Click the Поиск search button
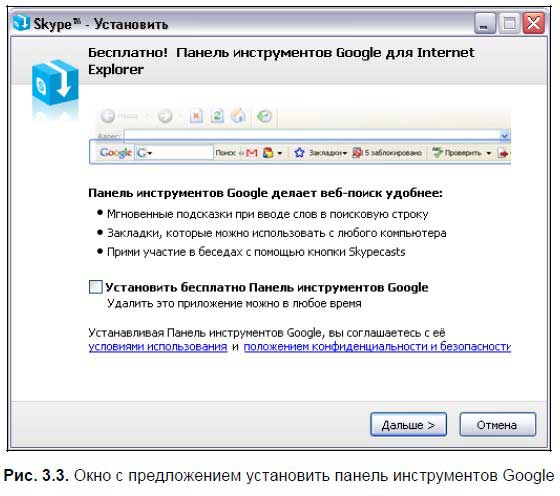Screen dimensions: 560x496 (x=225, y=153)
